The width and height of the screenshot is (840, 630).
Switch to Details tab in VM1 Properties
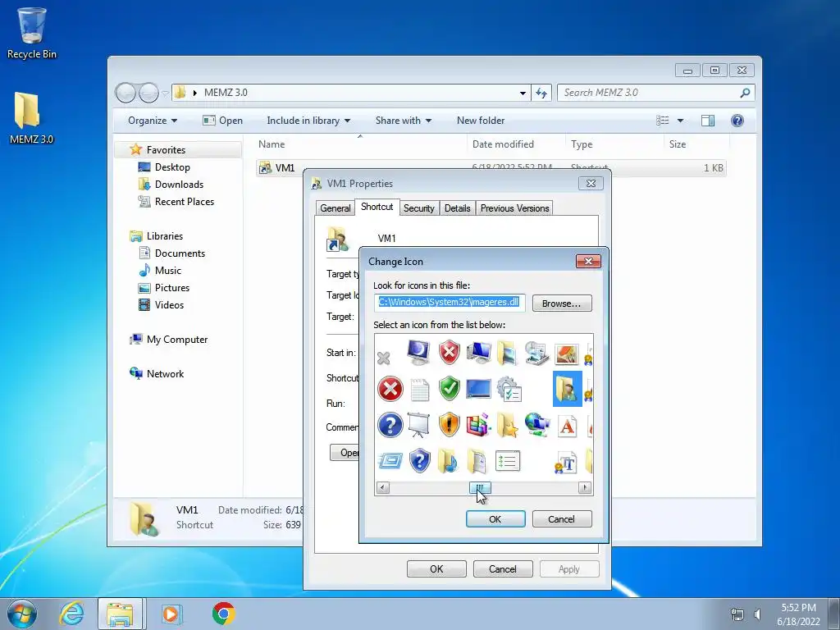point(457,208)
